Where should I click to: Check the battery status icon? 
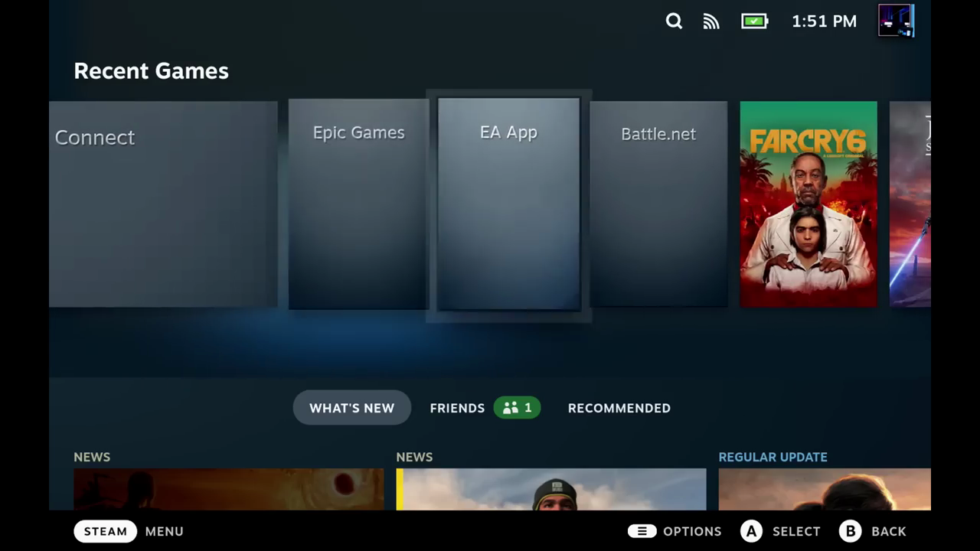(x=754, y=21)
